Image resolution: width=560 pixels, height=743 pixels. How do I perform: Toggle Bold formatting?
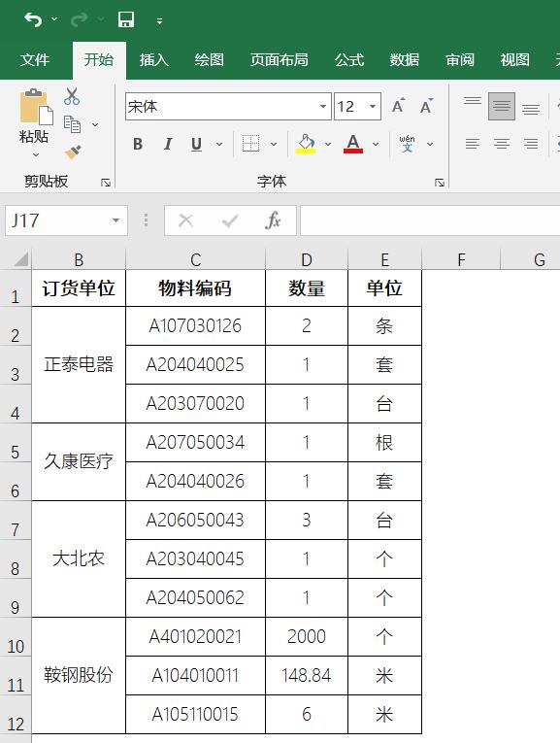(138, 144)
